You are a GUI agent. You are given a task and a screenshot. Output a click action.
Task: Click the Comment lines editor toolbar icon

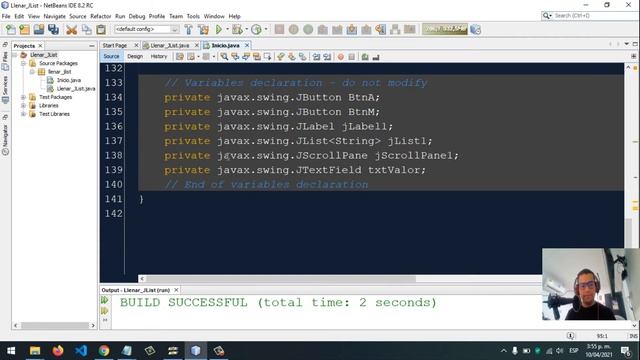click(365, 57)
